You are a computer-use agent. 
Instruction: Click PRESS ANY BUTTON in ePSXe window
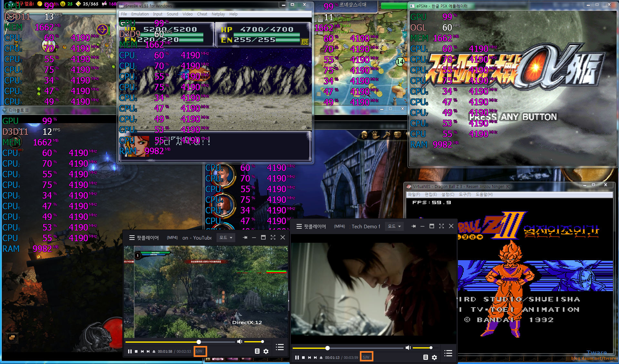(x=513, y=117)
